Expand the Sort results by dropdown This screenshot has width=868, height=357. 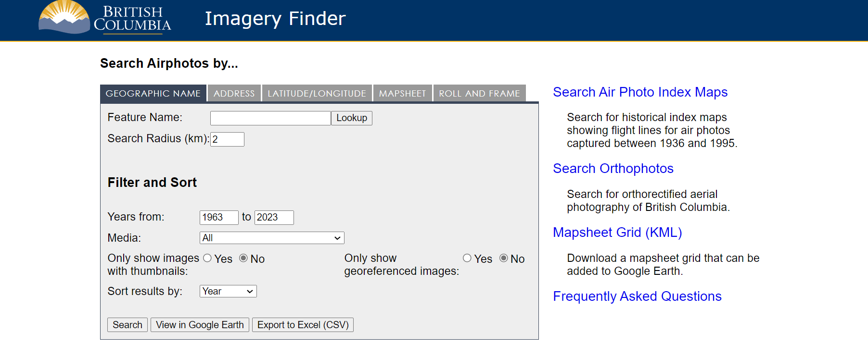pos(228,291)
